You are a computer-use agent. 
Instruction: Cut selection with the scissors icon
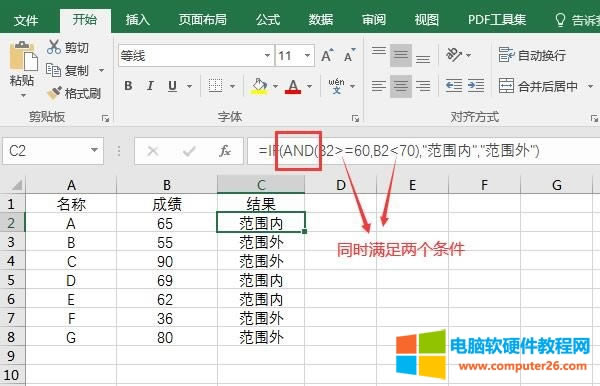click(54, 47)
